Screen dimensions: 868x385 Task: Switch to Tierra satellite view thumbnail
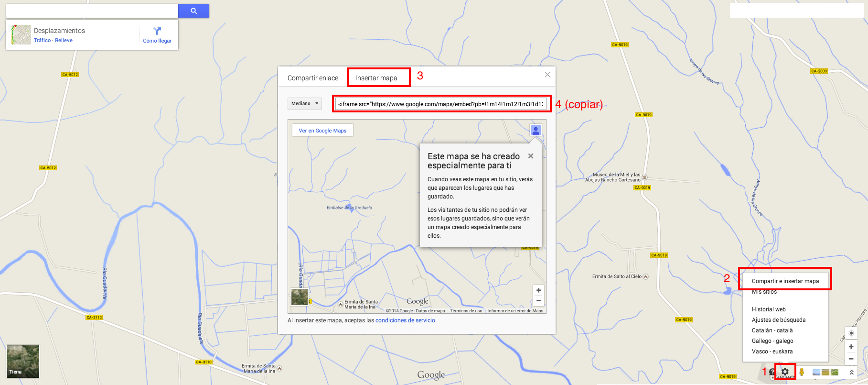(x=23, y=362)
